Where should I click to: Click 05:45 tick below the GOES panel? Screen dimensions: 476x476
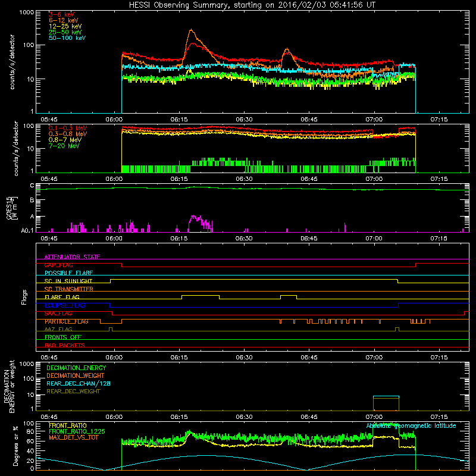[x=49, y=239]
